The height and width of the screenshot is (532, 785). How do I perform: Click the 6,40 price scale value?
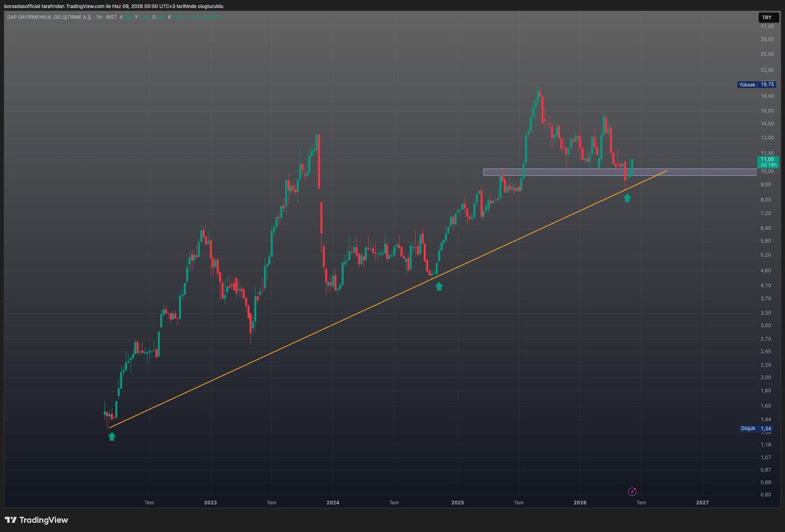tap(767, 227)
